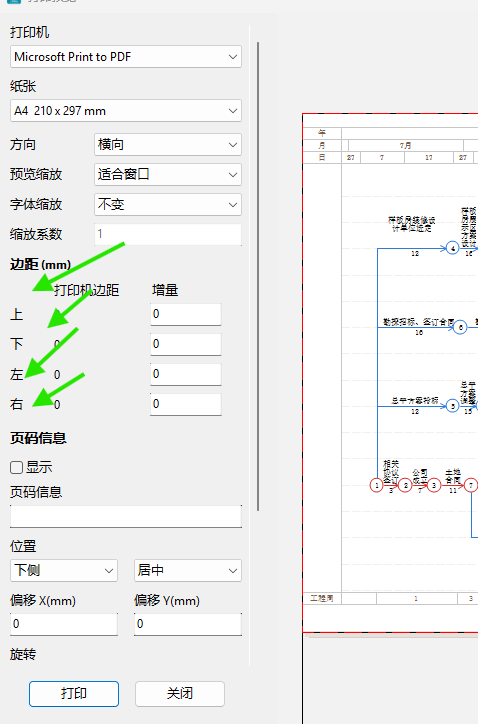Open the 方向 dropdown showing 横向
This screenshot has width=478, height=724.
coord(168,145)
